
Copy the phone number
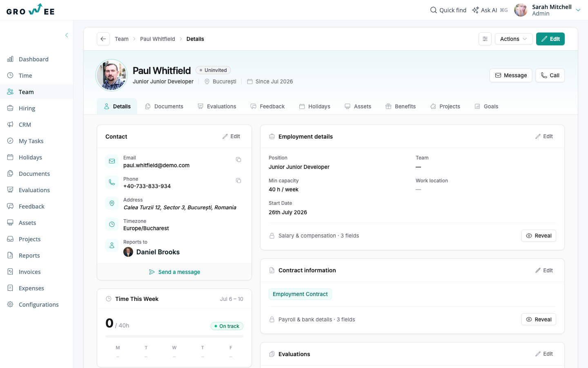238,180
